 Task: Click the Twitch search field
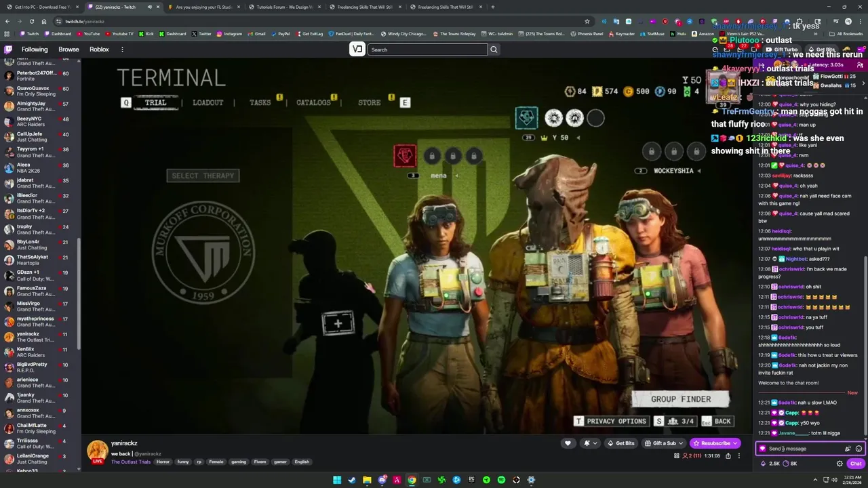click(x=427, y=49)
